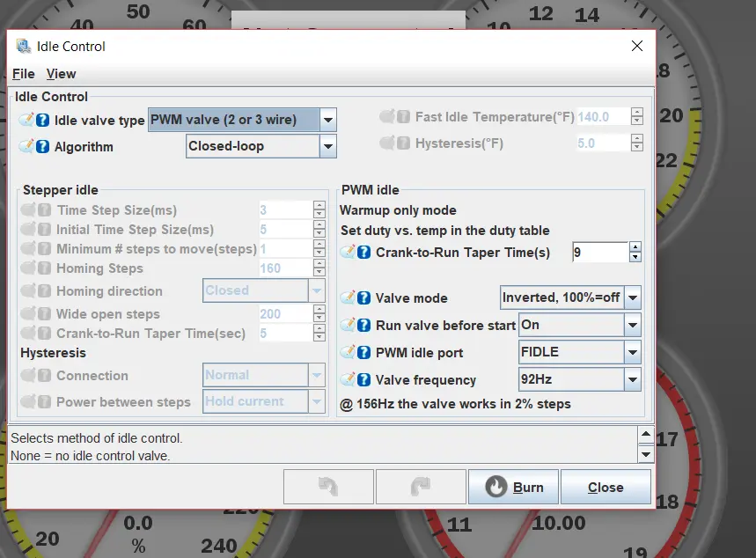Click pencil icon beside PWM idle port
This screenshot has height=558, width=756.
click(x=349, y=352)
